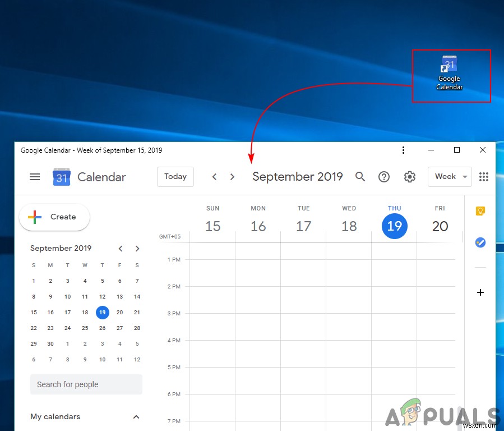Go to next week with forward arrow

click(x=232, y=176)
